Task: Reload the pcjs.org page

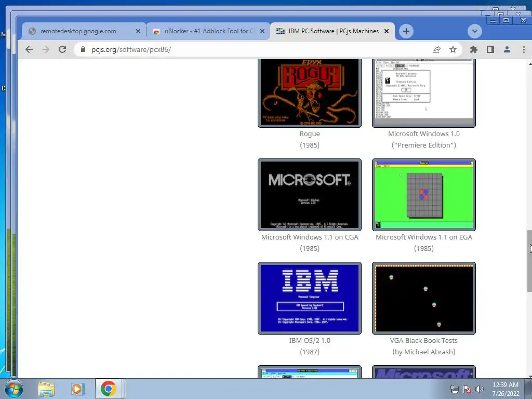Action: coord(62,49)
